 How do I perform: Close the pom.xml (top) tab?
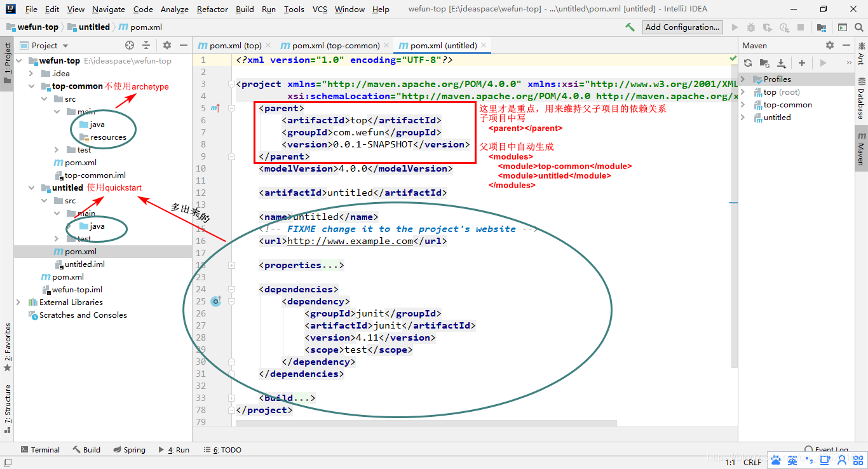click(268, 46)
